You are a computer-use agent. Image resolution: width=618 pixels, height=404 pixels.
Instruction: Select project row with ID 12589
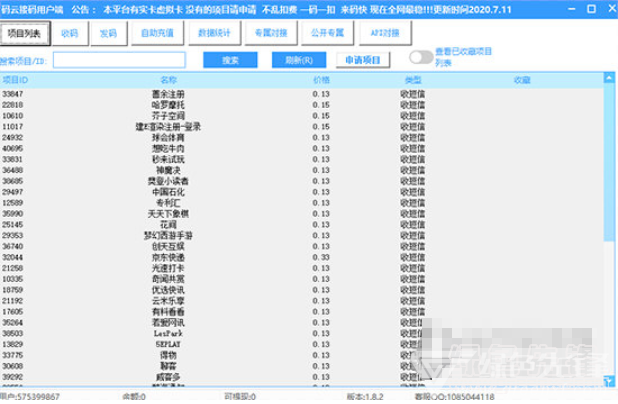tap(302, 203)
